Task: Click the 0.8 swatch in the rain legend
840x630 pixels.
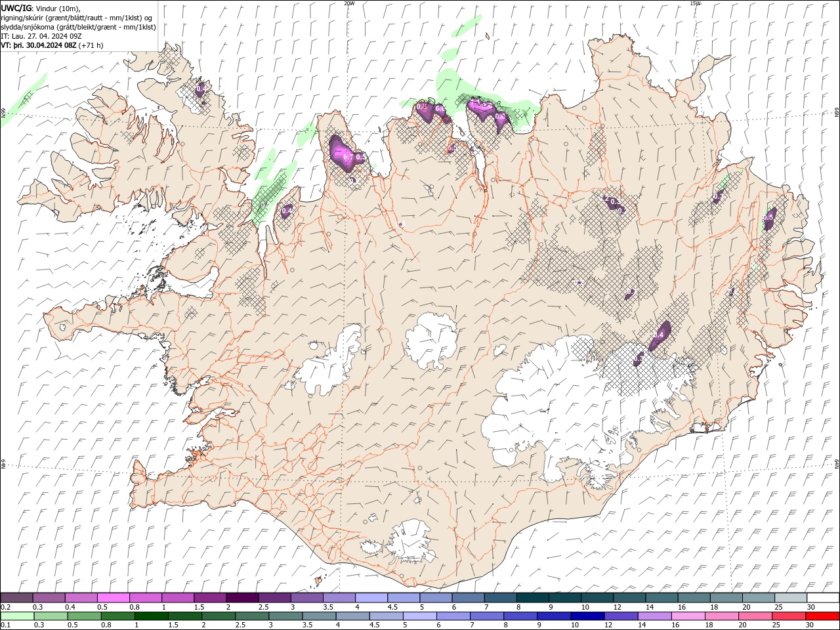Action: [117, 616]
